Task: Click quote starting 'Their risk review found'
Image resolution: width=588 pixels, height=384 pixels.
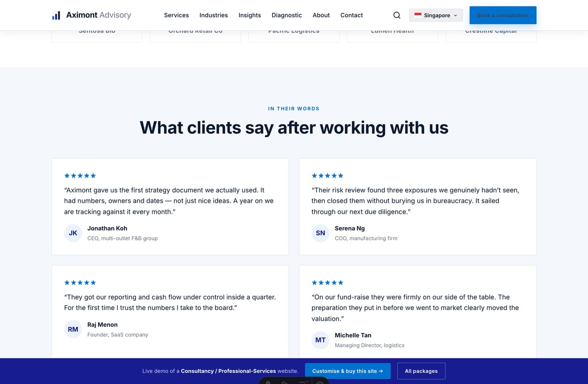Action: [x=415, y=201]
